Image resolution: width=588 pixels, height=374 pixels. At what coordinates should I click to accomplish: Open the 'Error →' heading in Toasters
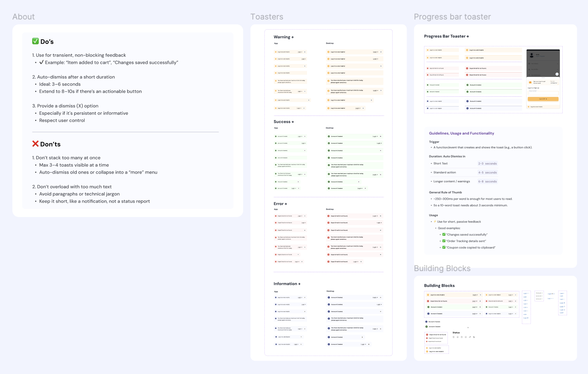(x=280, y=204)
